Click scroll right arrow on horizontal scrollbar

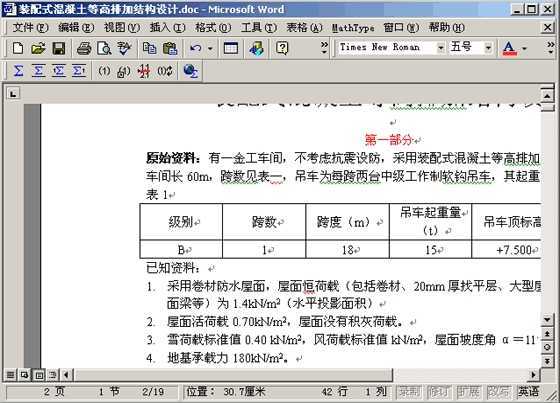point(533,375)
